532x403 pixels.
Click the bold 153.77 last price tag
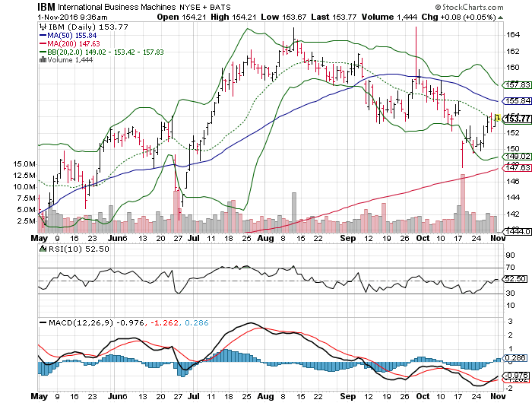(518, 119)
